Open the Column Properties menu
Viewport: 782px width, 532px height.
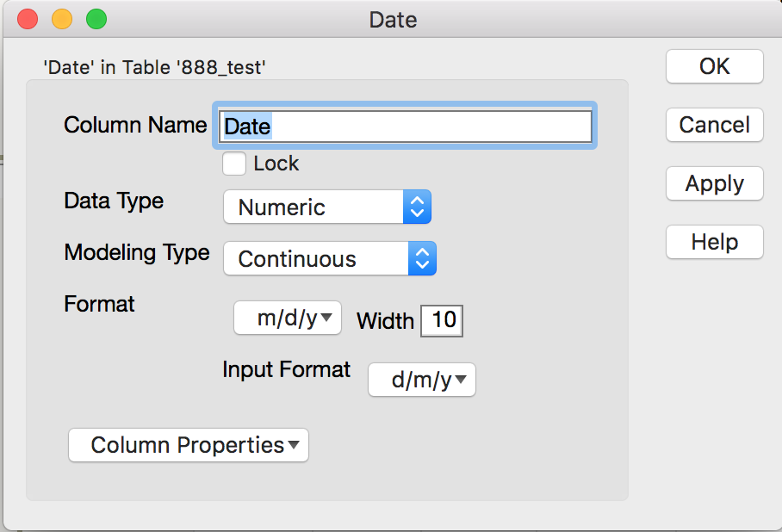point(189,445)
